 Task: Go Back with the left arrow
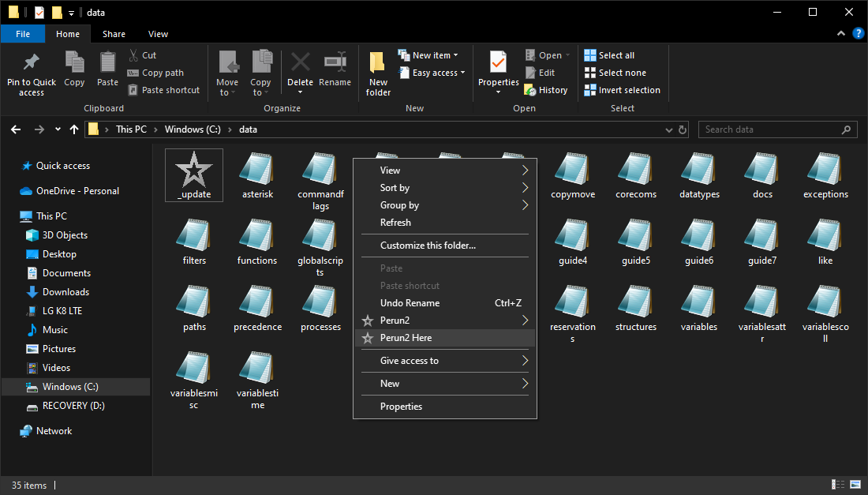(16, 129)
